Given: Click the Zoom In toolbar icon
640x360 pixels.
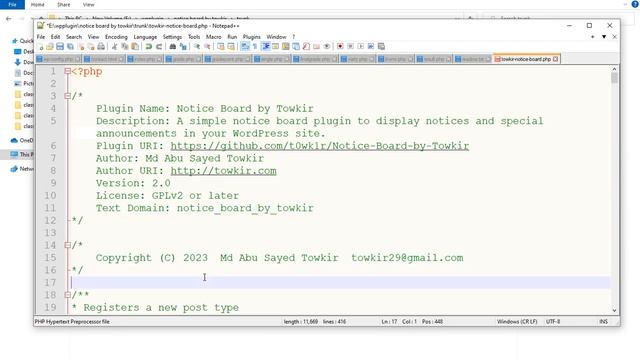Looking at the screenshot, I should click(x=197, y=47).
